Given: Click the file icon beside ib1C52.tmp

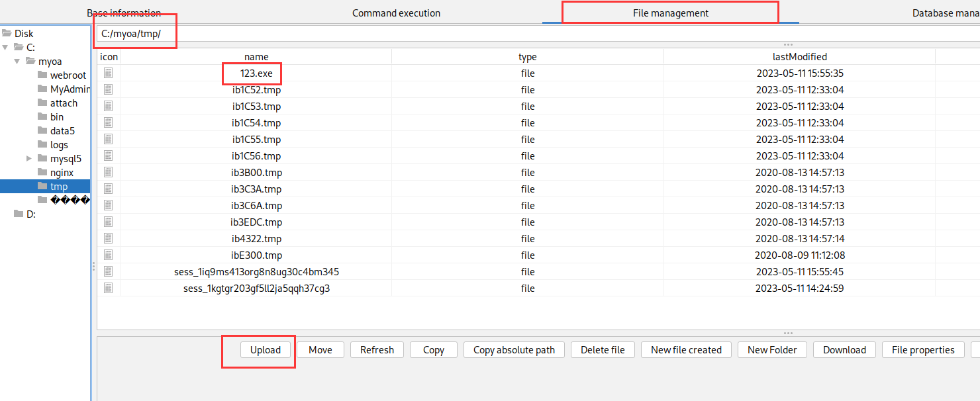Looking at the screenshot, I should tap(109, 89).
